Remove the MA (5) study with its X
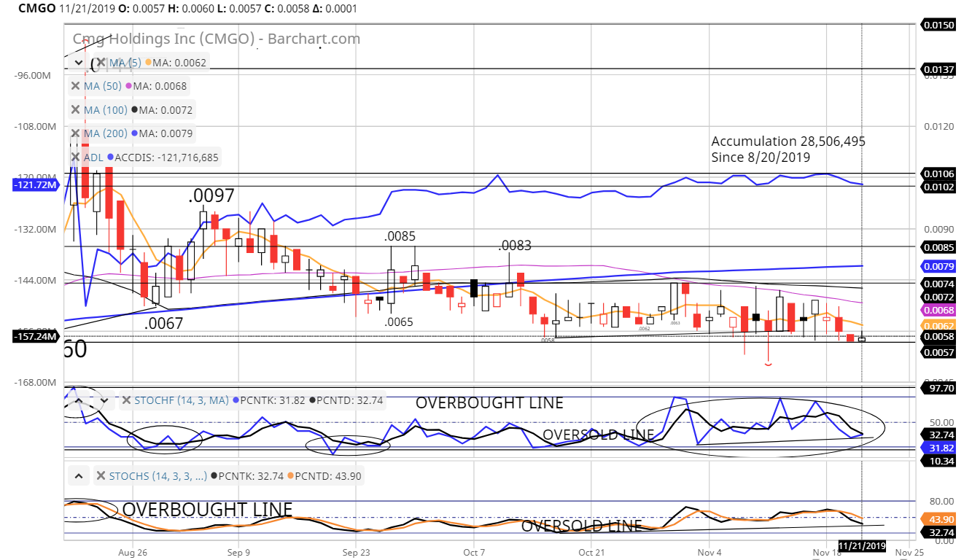 101,63
